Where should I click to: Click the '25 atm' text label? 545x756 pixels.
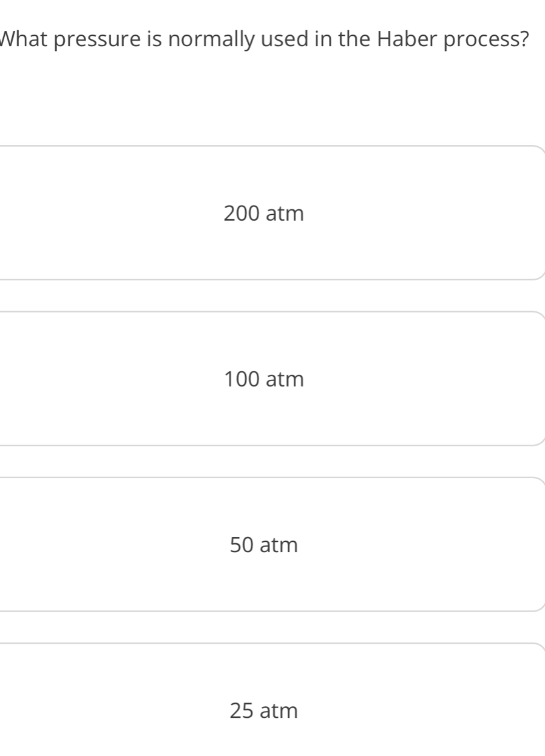pos(264,710)
